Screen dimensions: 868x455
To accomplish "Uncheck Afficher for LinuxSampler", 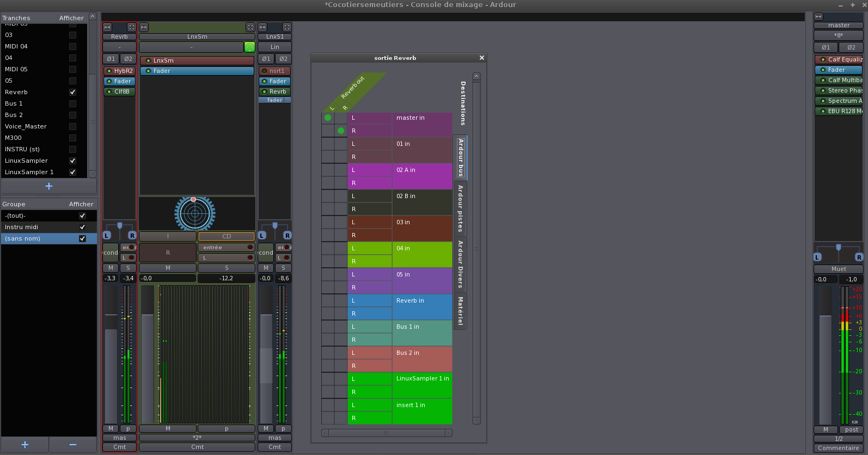I will [x=72, y=161].
